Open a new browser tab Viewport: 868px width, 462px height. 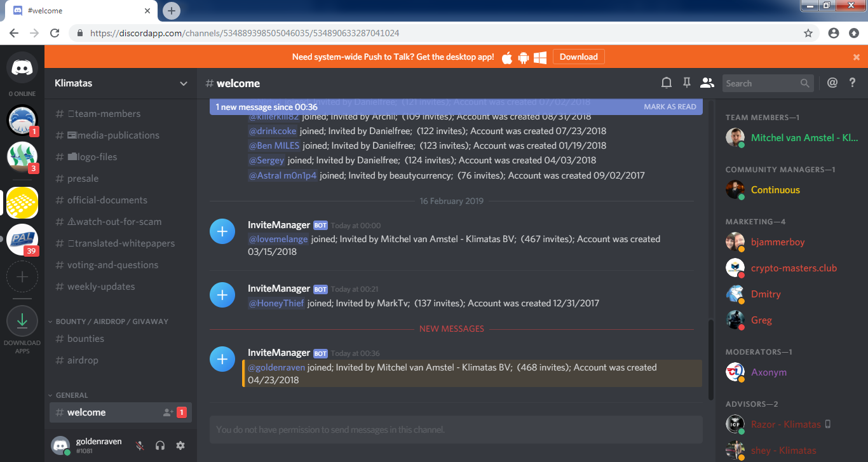point(172,11)
